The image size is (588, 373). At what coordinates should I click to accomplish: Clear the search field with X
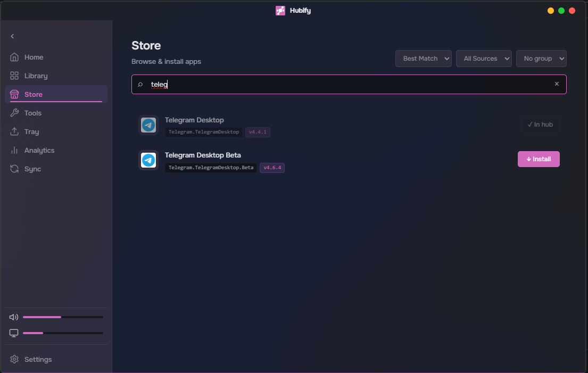(557, 84)
